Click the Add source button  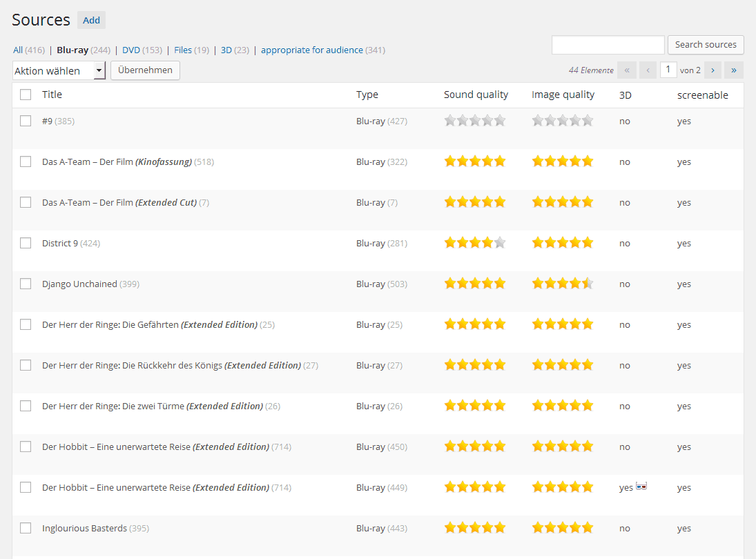point(91,20)
